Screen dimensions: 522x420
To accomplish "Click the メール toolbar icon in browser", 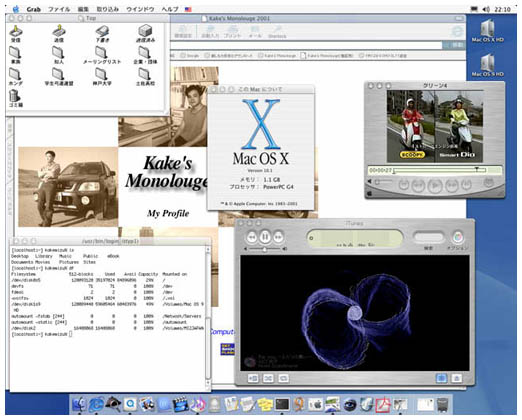I will [x=255, y=32].
